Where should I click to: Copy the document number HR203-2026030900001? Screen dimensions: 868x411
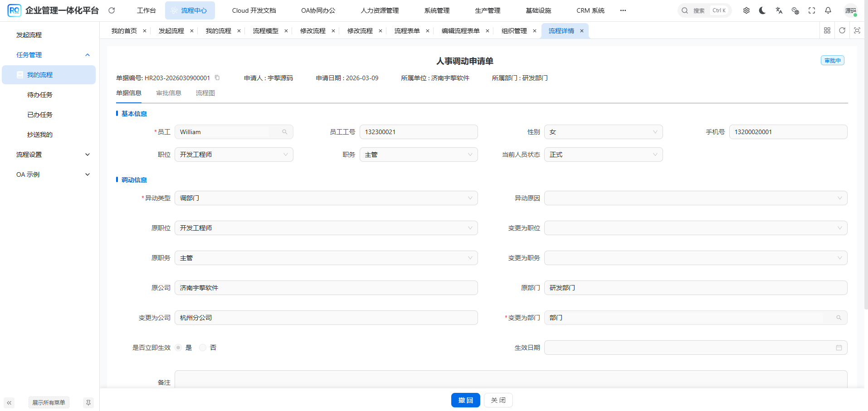[x=217, y=77]
